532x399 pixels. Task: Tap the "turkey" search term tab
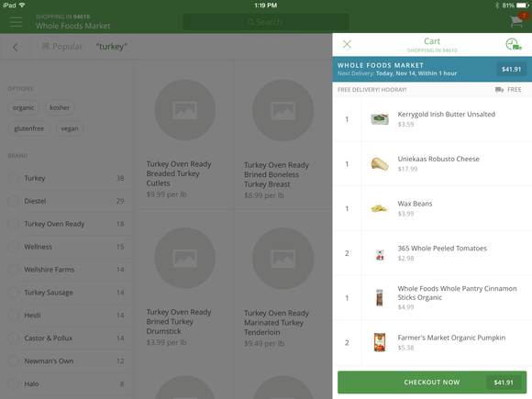click(112, 47)
